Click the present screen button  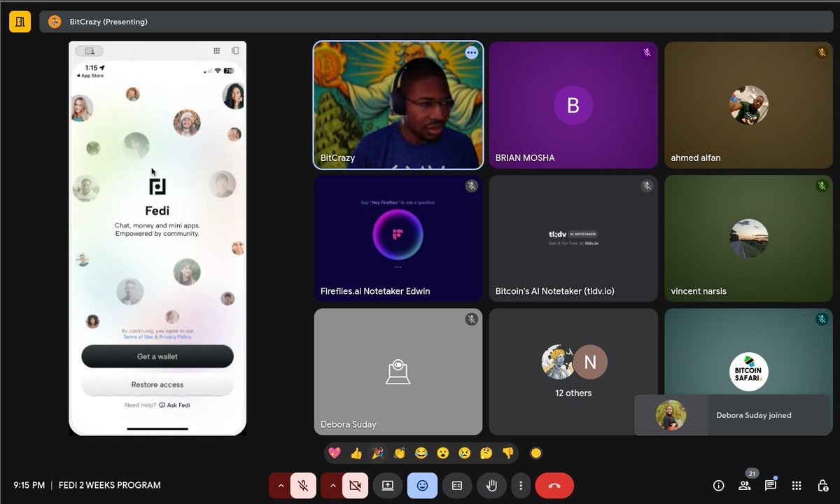point(388,485)
